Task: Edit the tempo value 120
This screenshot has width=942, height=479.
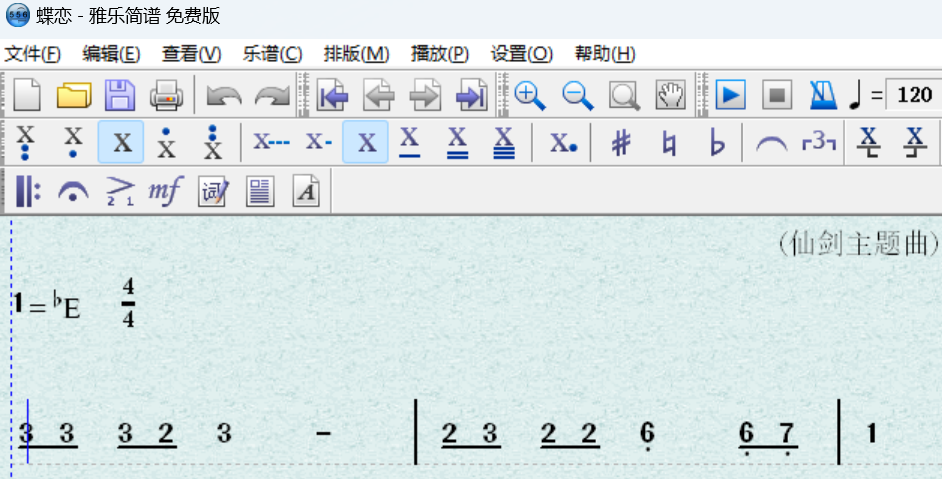Action: [x=914, y=95]
